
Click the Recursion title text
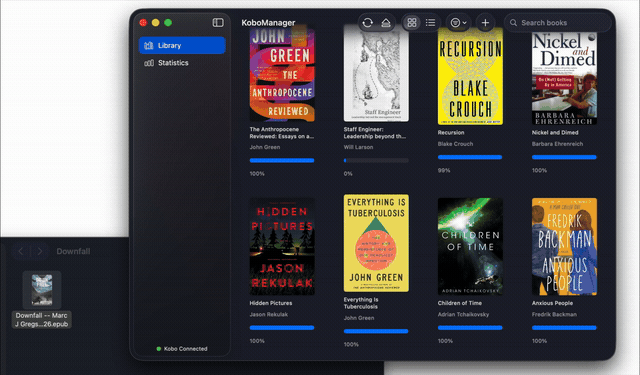click(451, 133)
